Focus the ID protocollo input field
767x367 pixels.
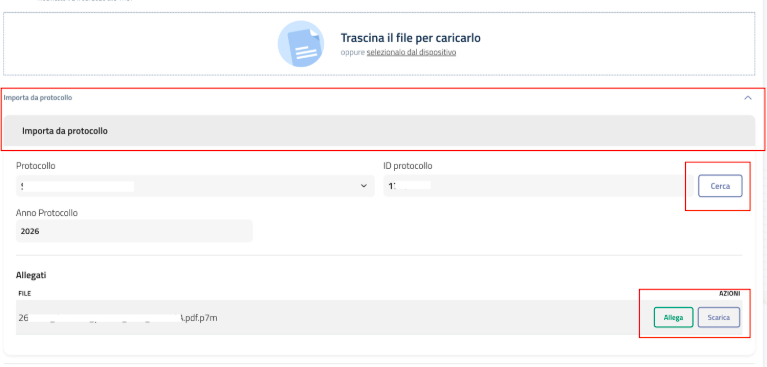538,186
